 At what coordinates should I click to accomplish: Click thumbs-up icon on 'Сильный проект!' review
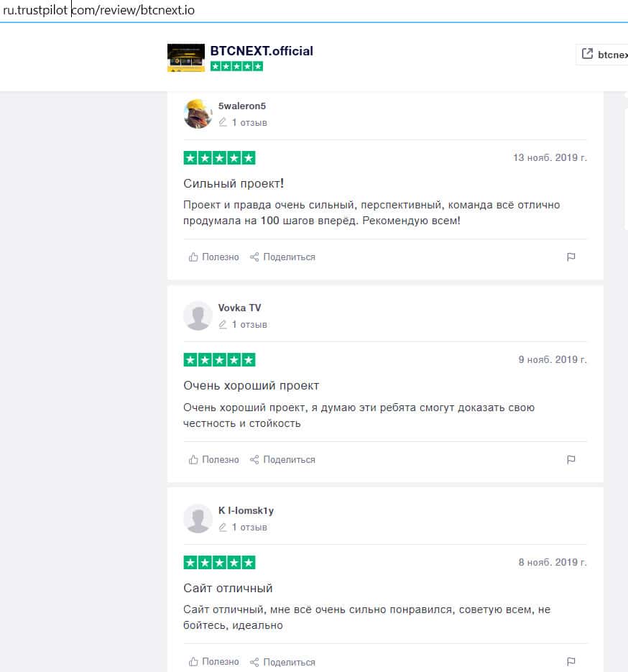tap(193, 257)
